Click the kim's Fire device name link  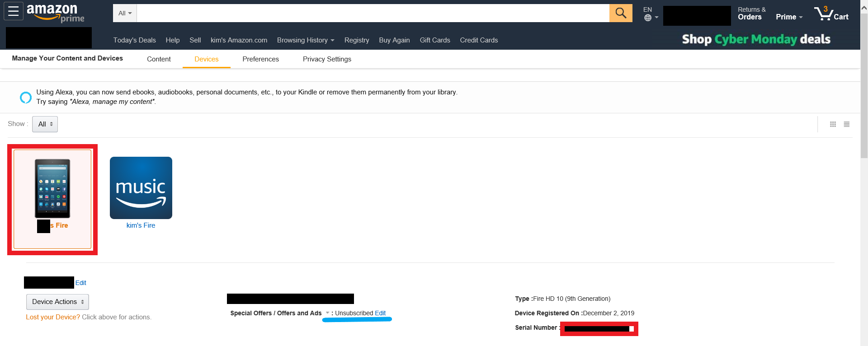141,225
